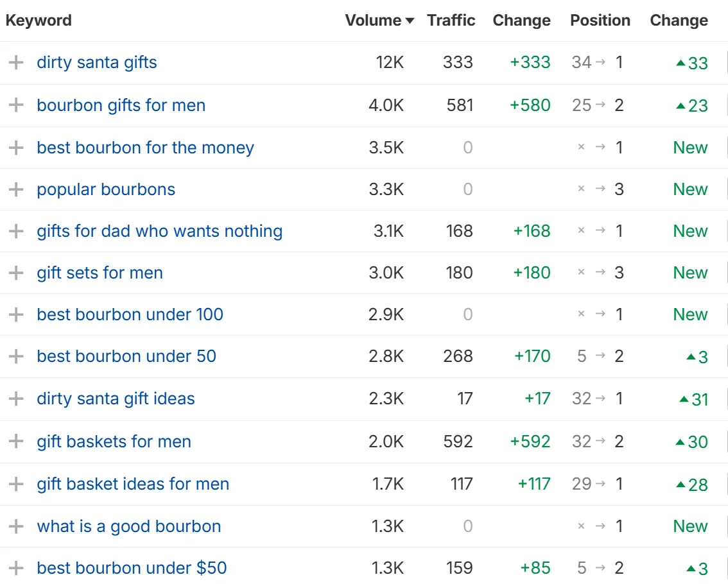Expand the 'best bourbon under 50' plus icon
This screenshot has height=584, width=728.
16,357
